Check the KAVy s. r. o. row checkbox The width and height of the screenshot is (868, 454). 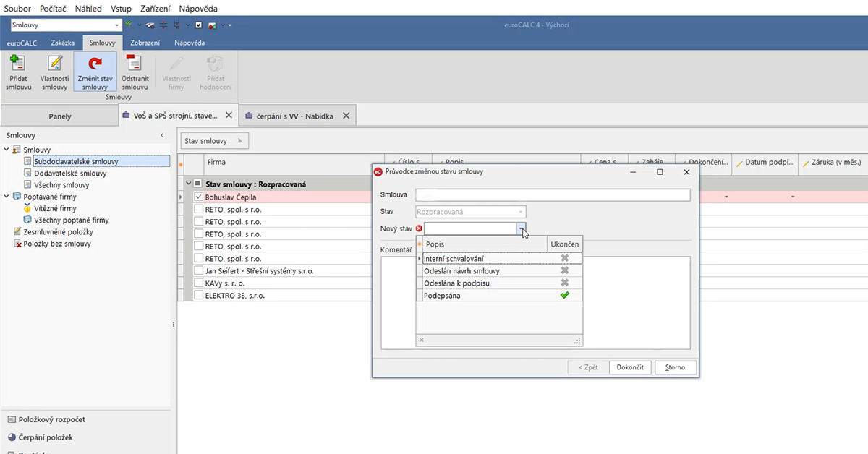point(199,283)
